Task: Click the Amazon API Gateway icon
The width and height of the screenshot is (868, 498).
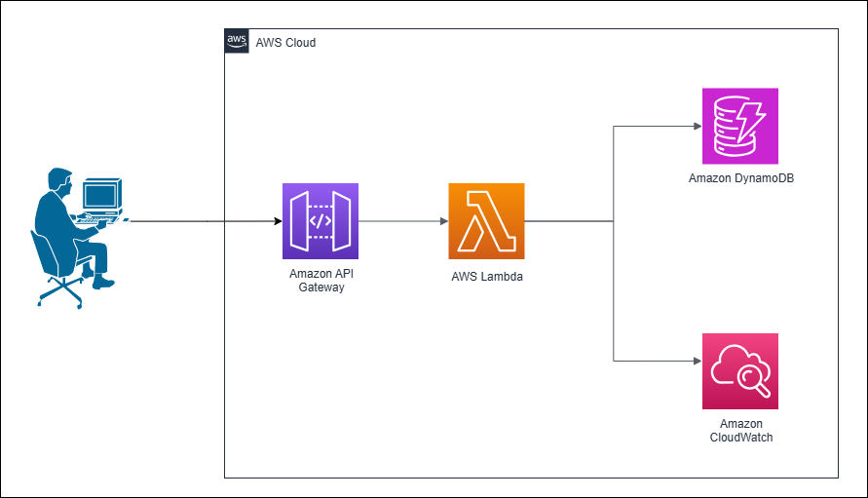Action: 321,221
